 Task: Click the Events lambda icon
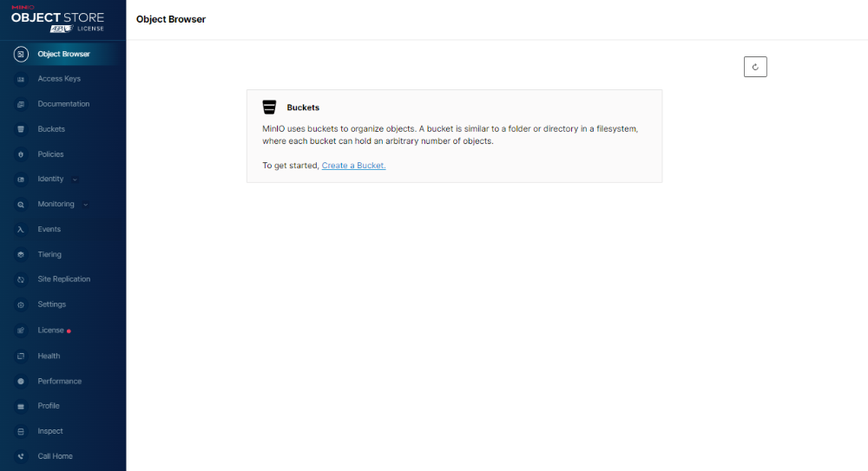coord(21,230)
